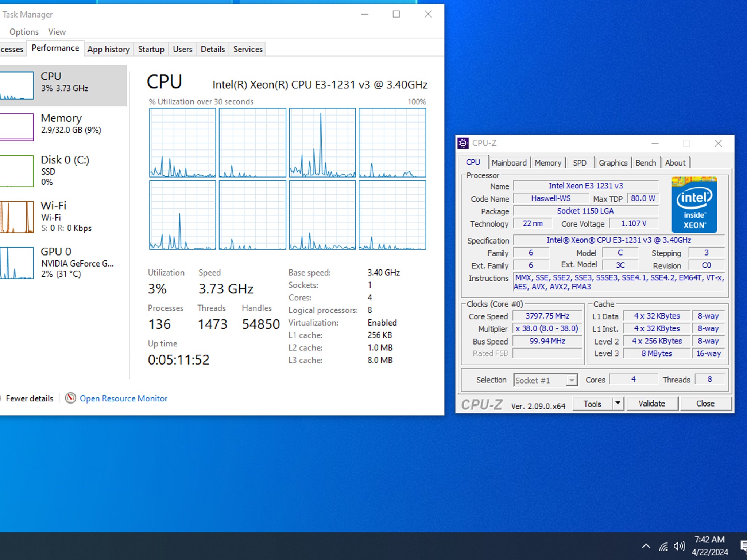Select the Wi-Fi entry in the sidebar
The image size is (747, 560).
(x=63, y=217)
